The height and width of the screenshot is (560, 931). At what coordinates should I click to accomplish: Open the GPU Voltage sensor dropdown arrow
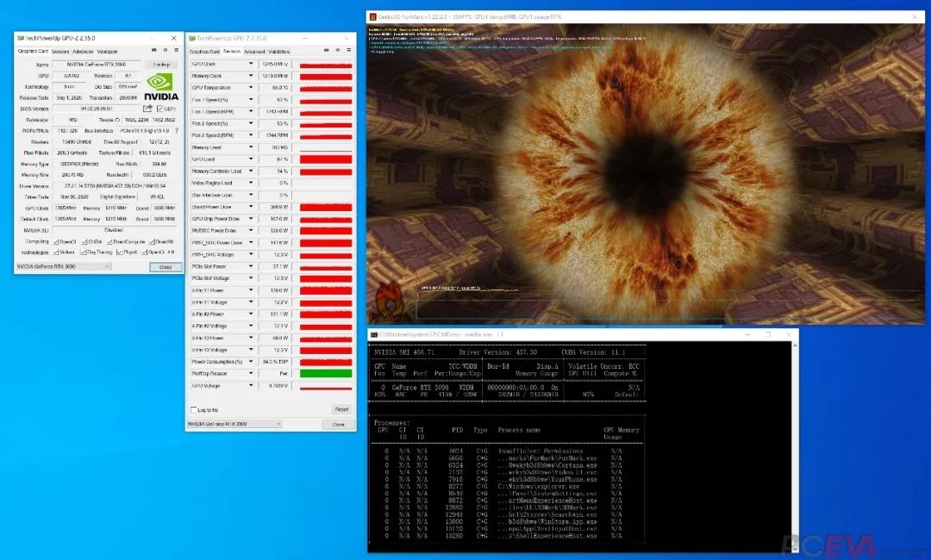tap(251, 386)
